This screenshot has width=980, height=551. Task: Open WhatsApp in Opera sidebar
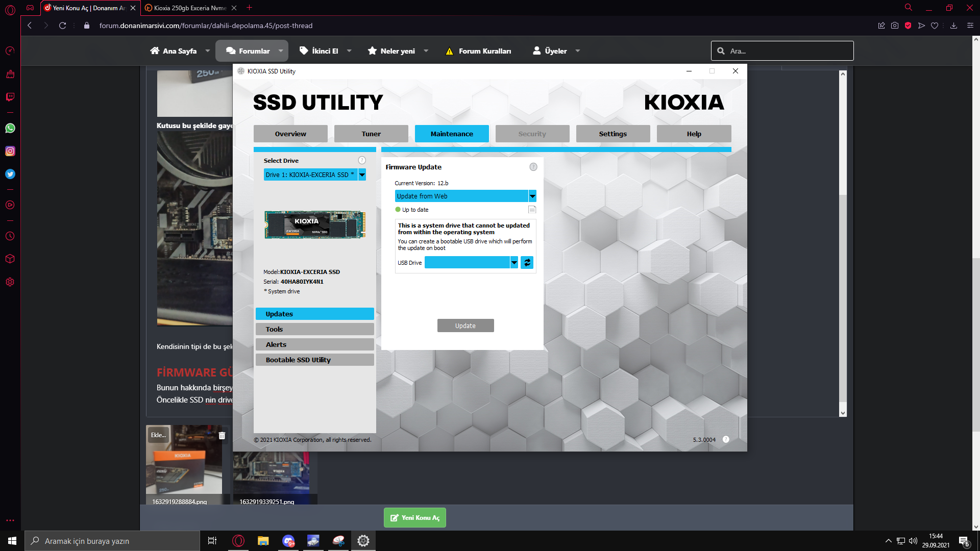pos(10,128)
